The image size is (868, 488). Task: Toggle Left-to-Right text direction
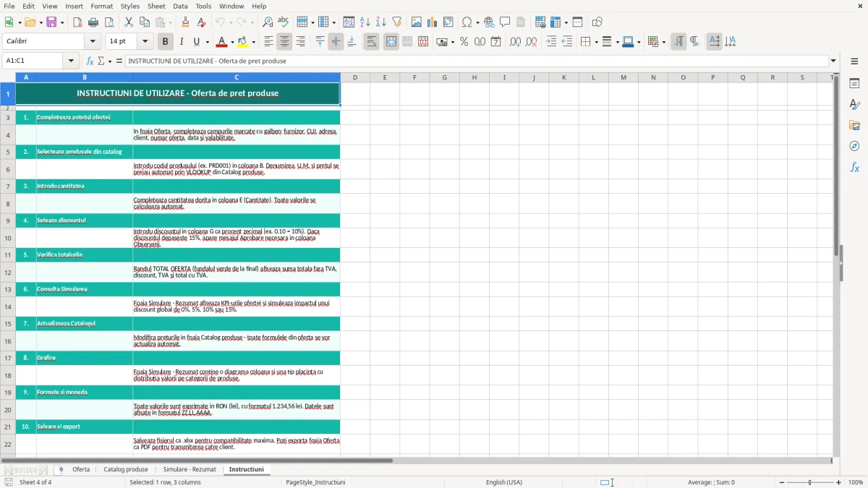pos(678,42)
